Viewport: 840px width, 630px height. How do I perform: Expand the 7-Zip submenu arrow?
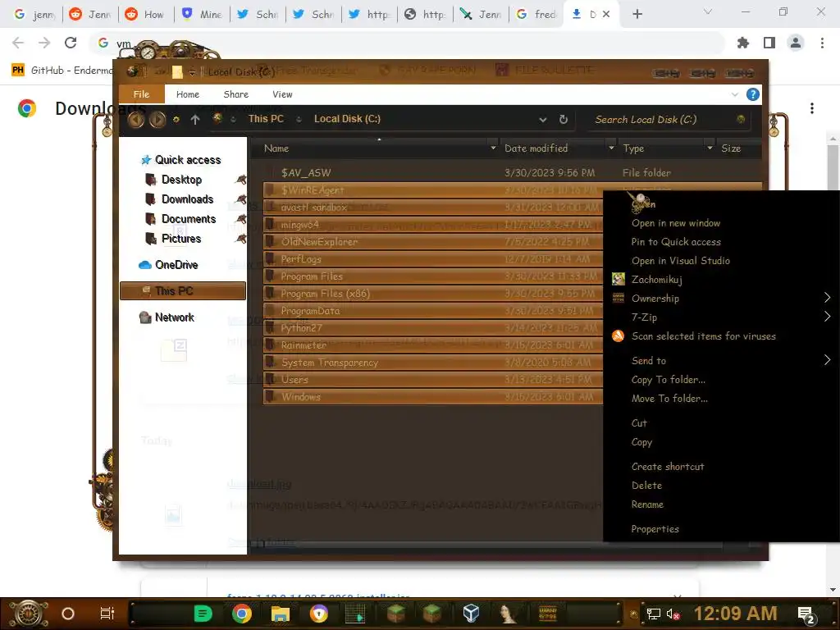(x=827, y=317)
